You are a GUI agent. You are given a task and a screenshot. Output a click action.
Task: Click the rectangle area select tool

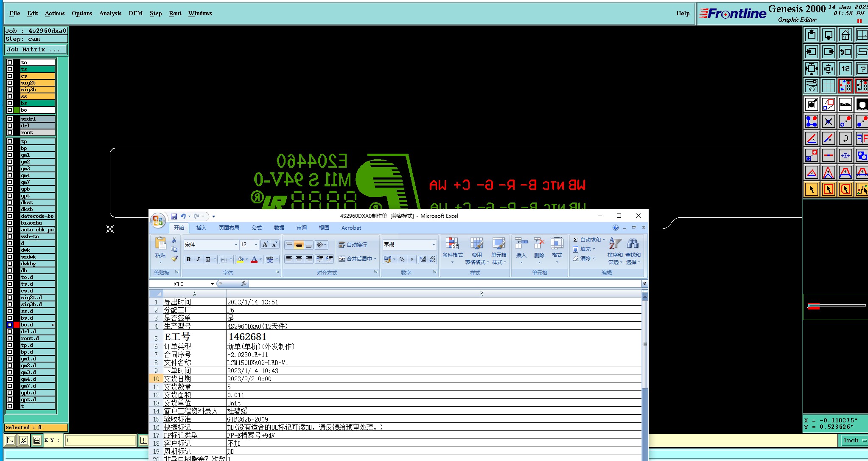(828, 189)
